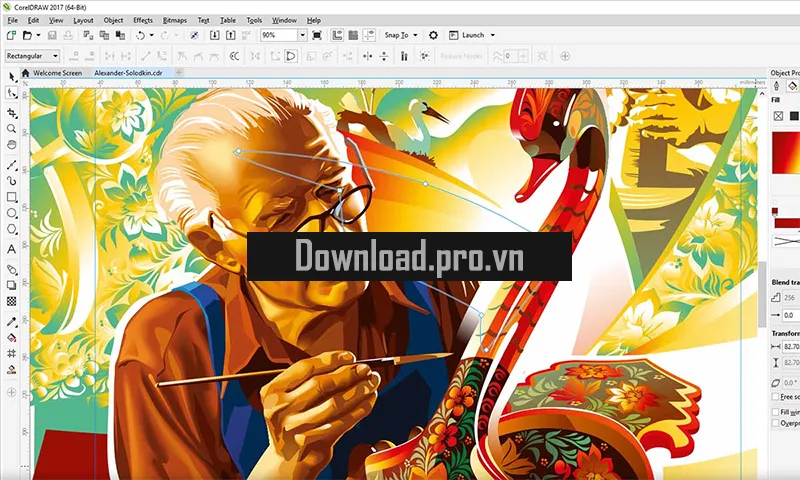800x480 pixels.
Task: Enable the Overprint fill checkbox
Action: click(x=776, y=423)
